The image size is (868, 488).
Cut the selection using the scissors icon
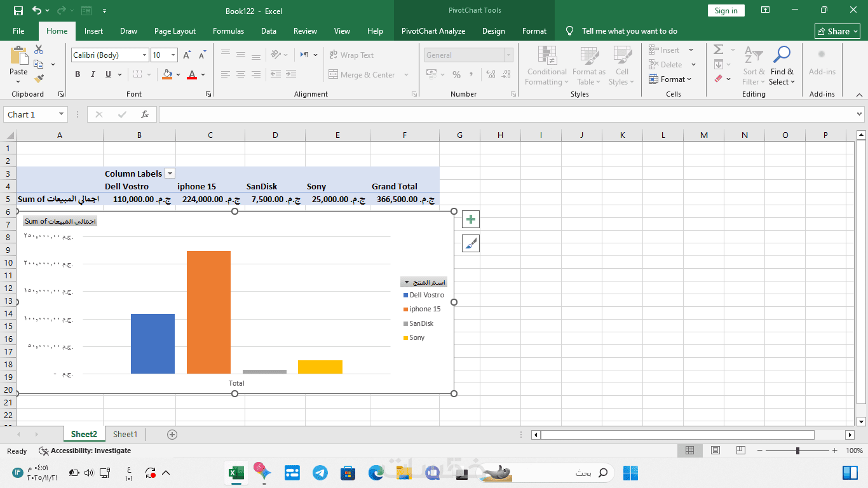[x=39, y=50]
